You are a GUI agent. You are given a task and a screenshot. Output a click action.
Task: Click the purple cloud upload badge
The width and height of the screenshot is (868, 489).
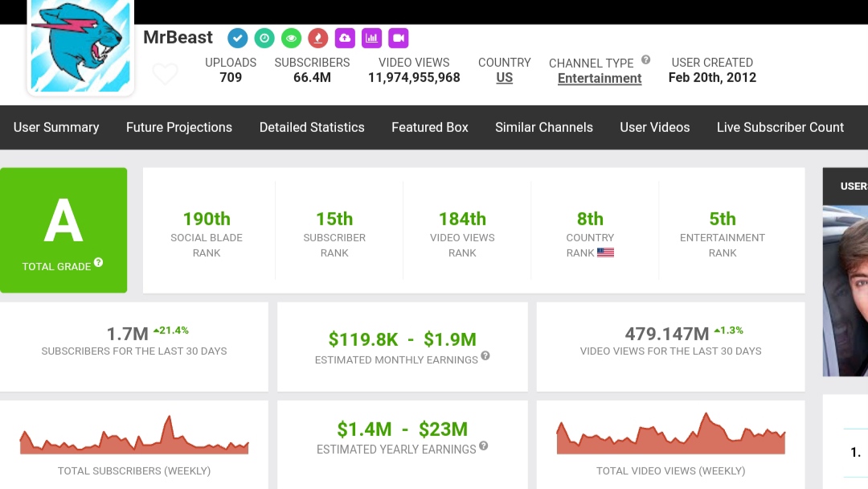pyautogui.click(x=345, y=38)
